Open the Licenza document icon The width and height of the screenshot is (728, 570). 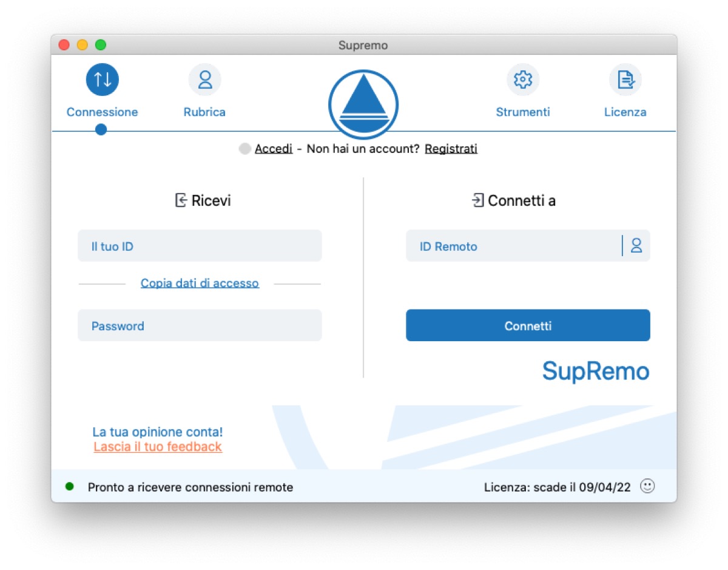click(x=625, y=80)
